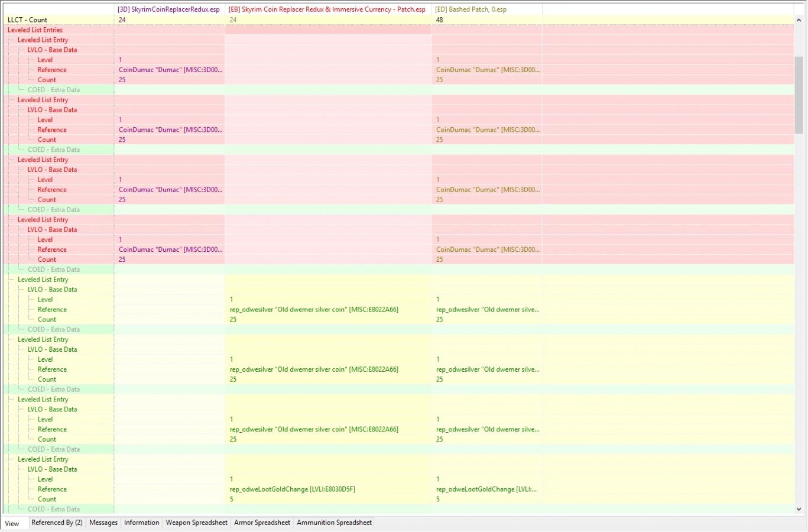
Task: Open the Messages tab
Action: (x=103, y=523)
